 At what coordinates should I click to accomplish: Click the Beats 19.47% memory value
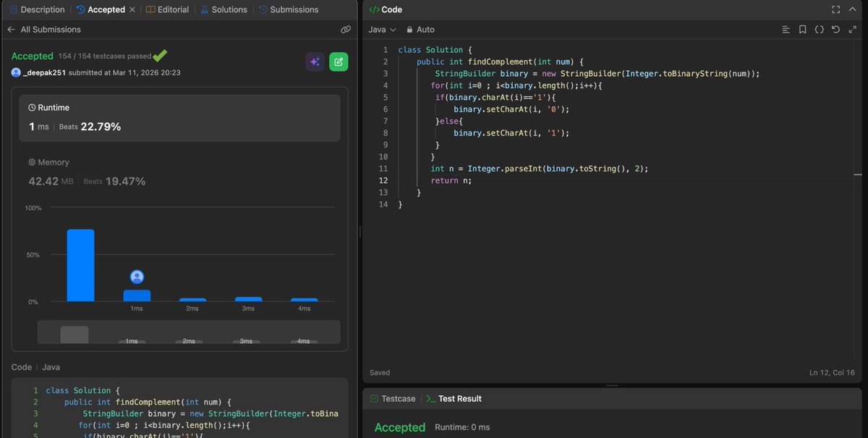[114, 181]
